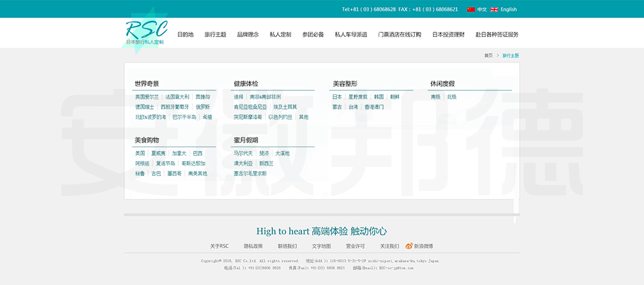The width and height of the screenshot is (644, 285).
Task: Open 联络我们 in the footer
Action: point(287,246)
